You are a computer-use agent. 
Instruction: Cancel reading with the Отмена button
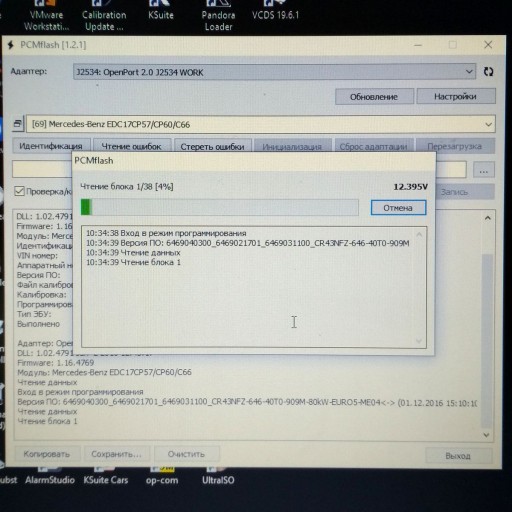tap(398, 208)
